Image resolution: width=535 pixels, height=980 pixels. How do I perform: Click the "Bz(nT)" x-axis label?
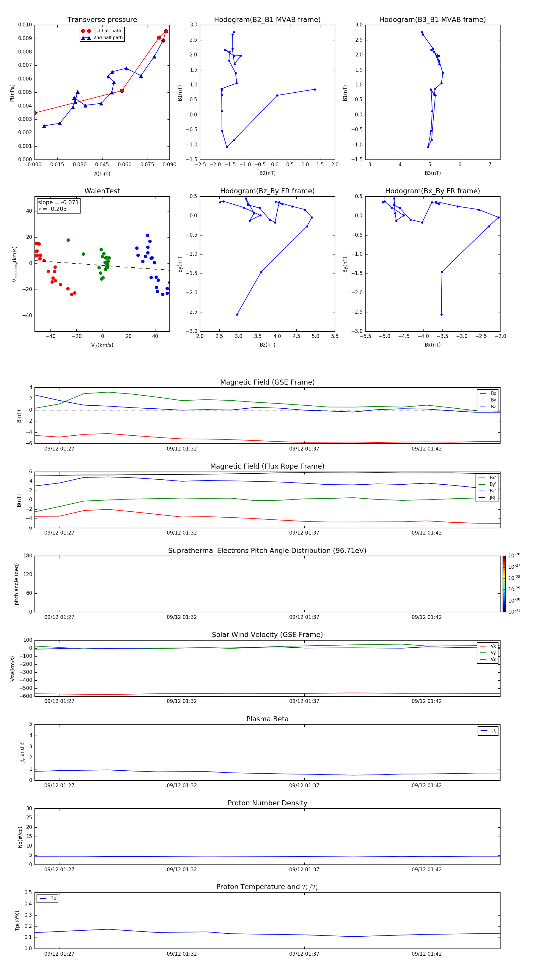click(267, 345)
